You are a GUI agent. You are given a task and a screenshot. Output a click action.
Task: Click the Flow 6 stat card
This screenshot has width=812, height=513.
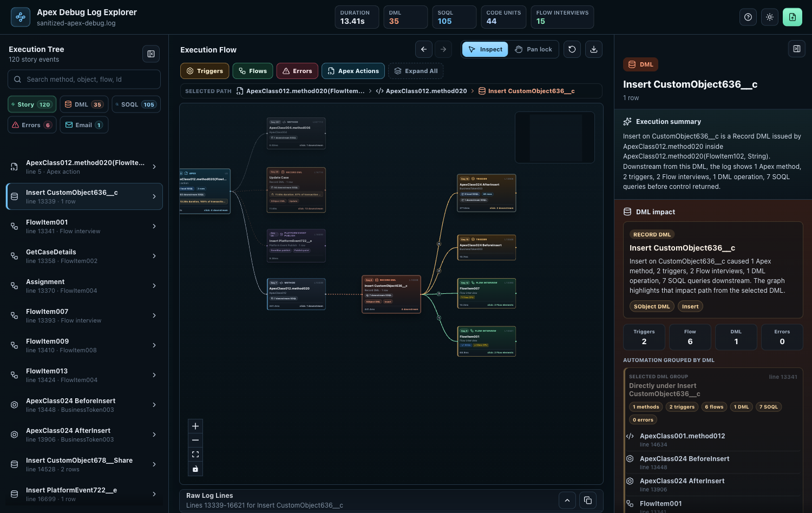point(690,337)
